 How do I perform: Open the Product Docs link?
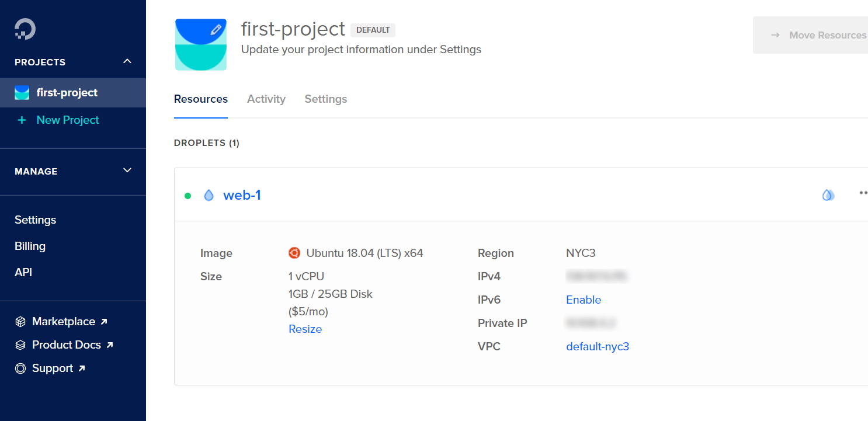point(67,345)
